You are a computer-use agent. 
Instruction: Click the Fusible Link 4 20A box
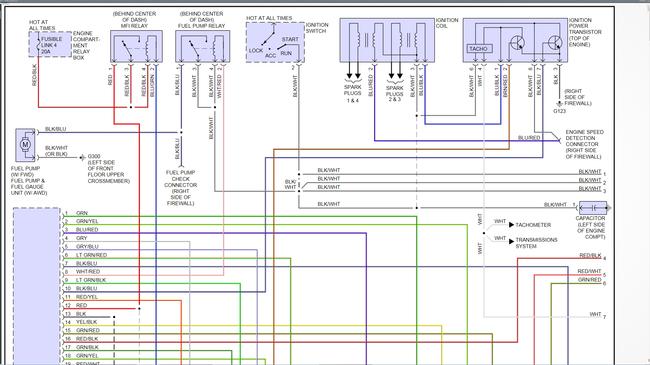coord(50,44)
